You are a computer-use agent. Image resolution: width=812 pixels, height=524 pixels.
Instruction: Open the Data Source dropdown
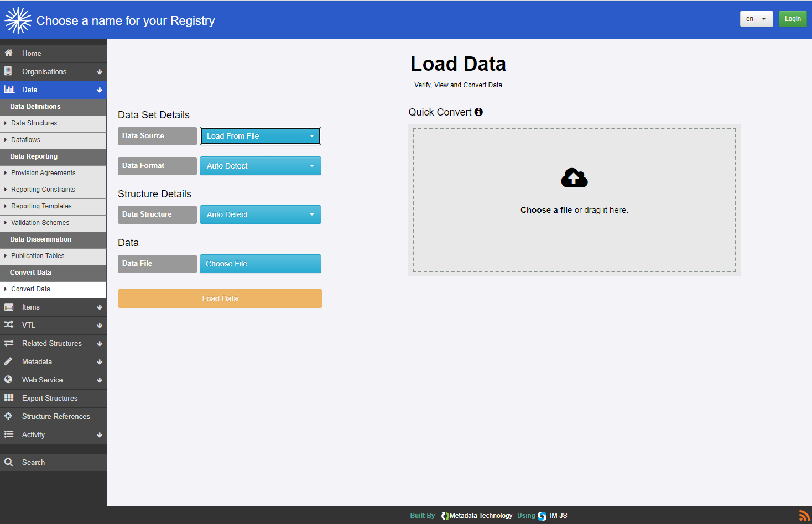(260, 136)
